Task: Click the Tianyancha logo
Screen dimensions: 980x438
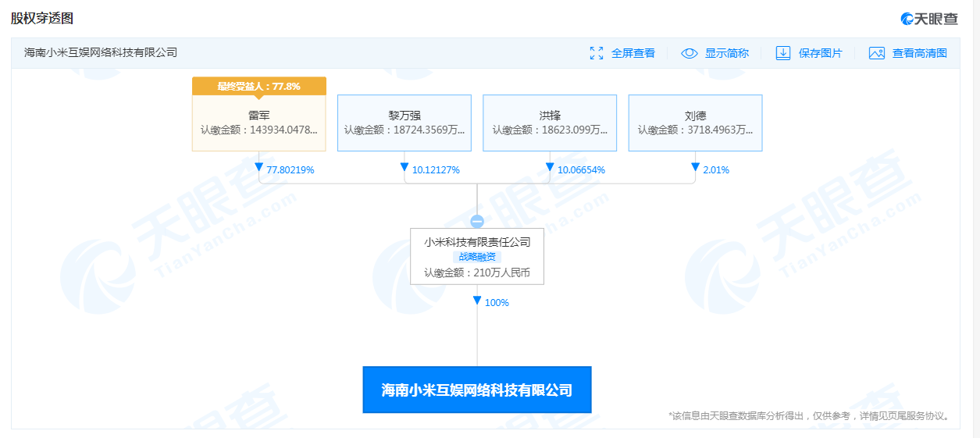Action: coord(929,19)
